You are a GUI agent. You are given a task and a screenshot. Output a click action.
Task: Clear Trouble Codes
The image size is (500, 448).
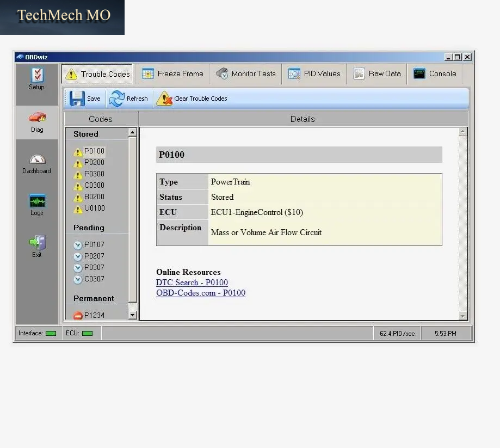point(192,99)
